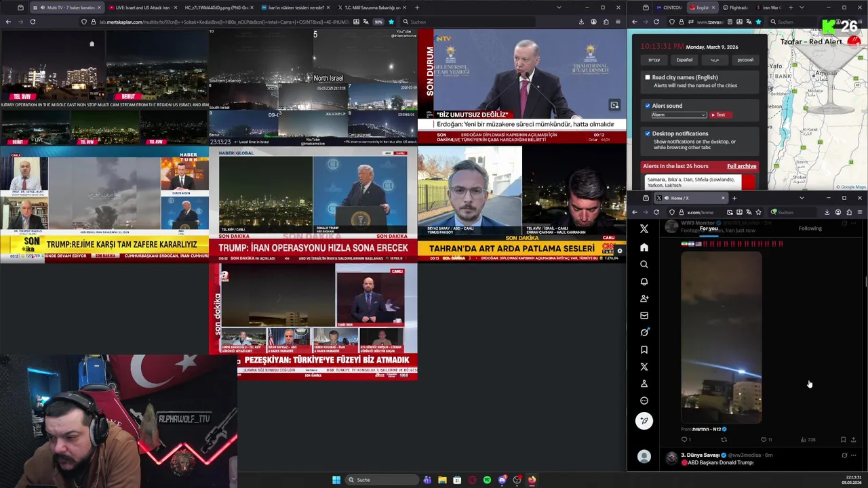Open the X Home icon in sidebar
Image resolution: width=868 pixels, height=488 pixels.
[x=644, y=247]
